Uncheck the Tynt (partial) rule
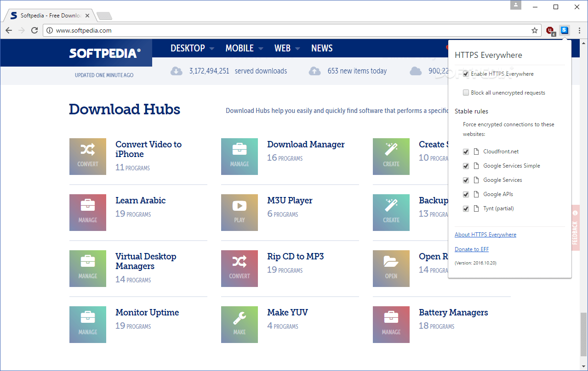The width and height of the screenshot is (588, 371). 466,208
